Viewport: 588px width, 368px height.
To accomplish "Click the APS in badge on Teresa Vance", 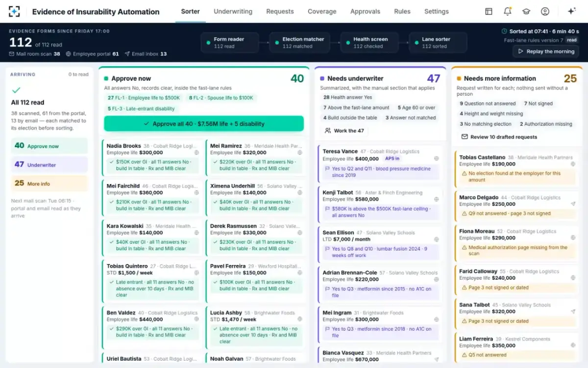I will [392, 158].
